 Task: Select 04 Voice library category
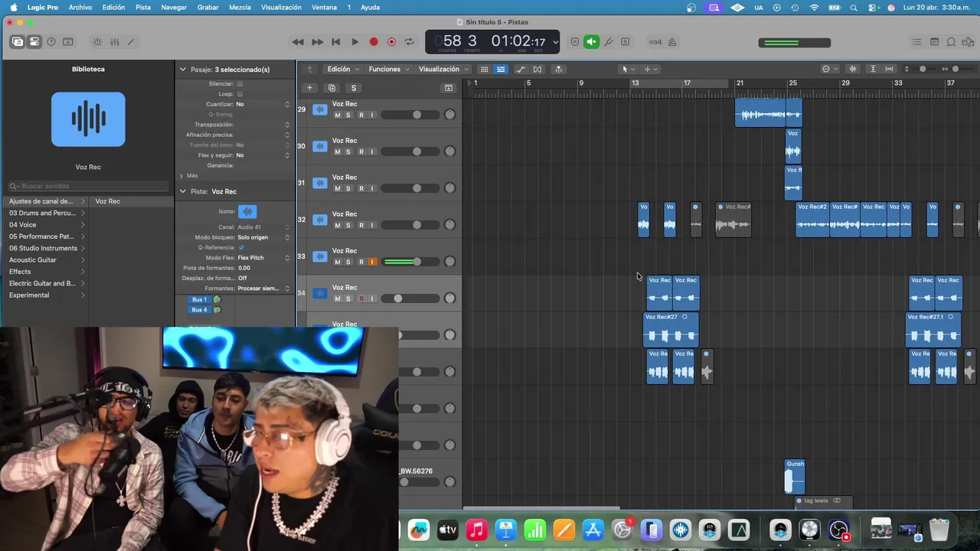coord(46,225)
